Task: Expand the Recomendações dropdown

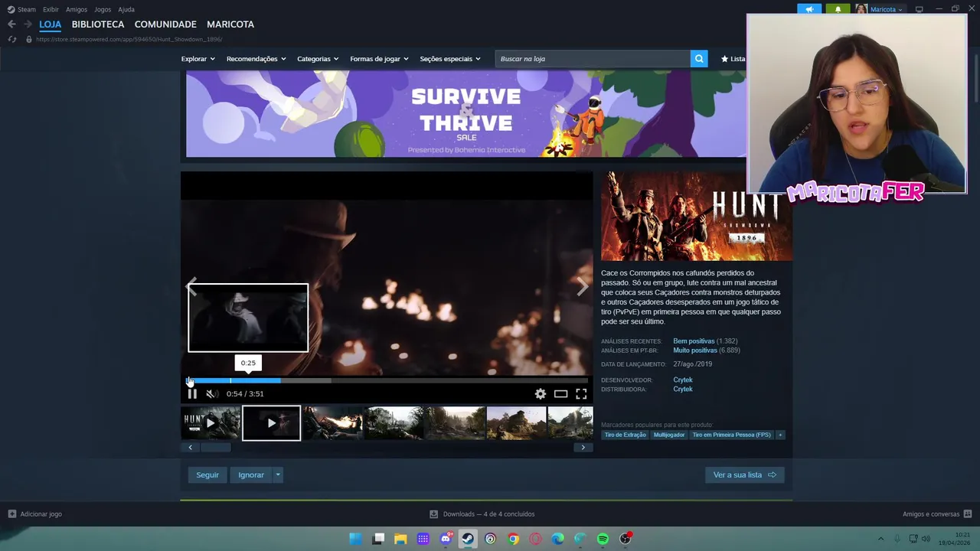Action: click(x=256, y=59)
